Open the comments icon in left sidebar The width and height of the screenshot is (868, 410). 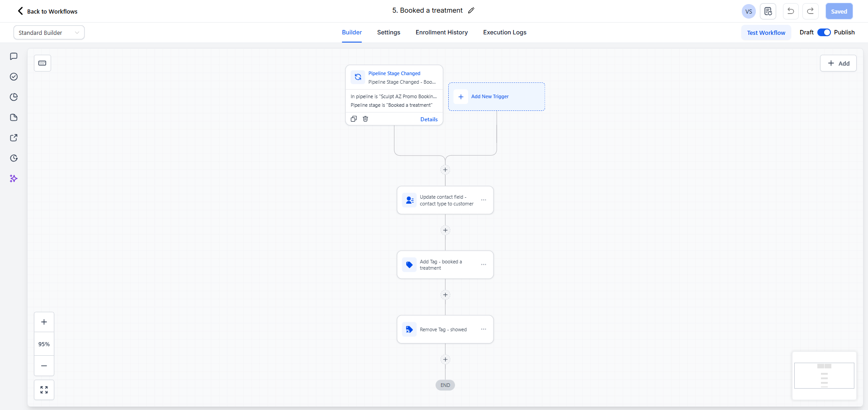[14, 57]
